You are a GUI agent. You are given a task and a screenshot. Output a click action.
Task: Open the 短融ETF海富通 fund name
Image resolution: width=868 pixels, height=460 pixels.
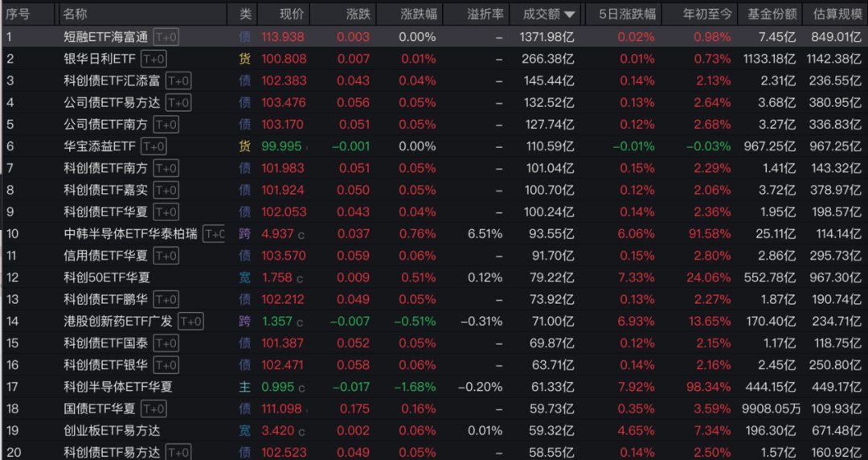(x=106, y=37)
